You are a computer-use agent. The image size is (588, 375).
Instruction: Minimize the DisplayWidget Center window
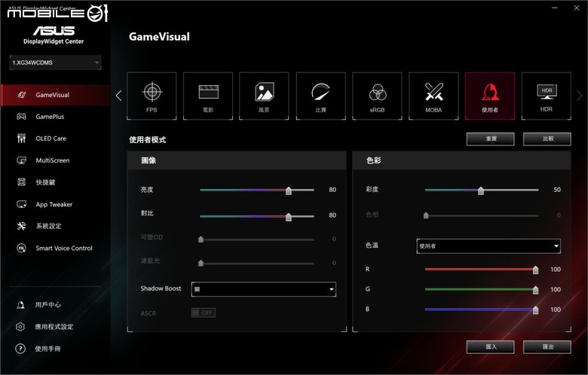pos(555,8)
